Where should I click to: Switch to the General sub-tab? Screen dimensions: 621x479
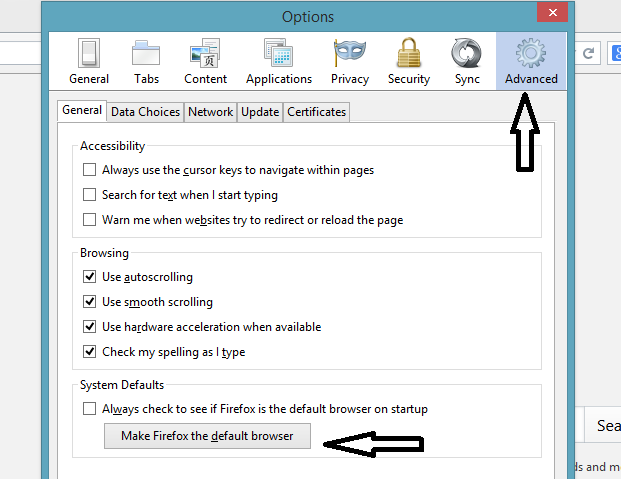(x=82, y=110)
